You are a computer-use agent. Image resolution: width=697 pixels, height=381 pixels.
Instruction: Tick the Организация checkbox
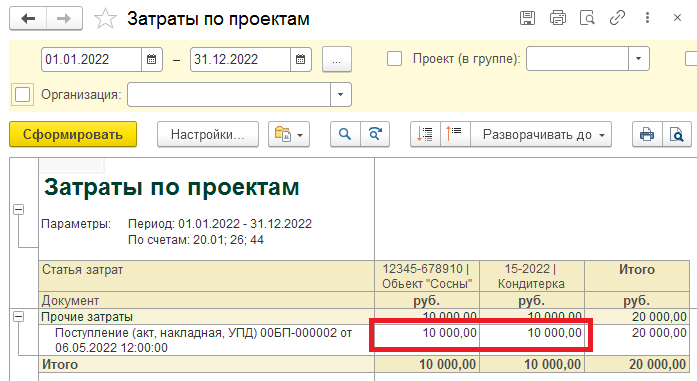pyautogui.click(x=22, y=94)
